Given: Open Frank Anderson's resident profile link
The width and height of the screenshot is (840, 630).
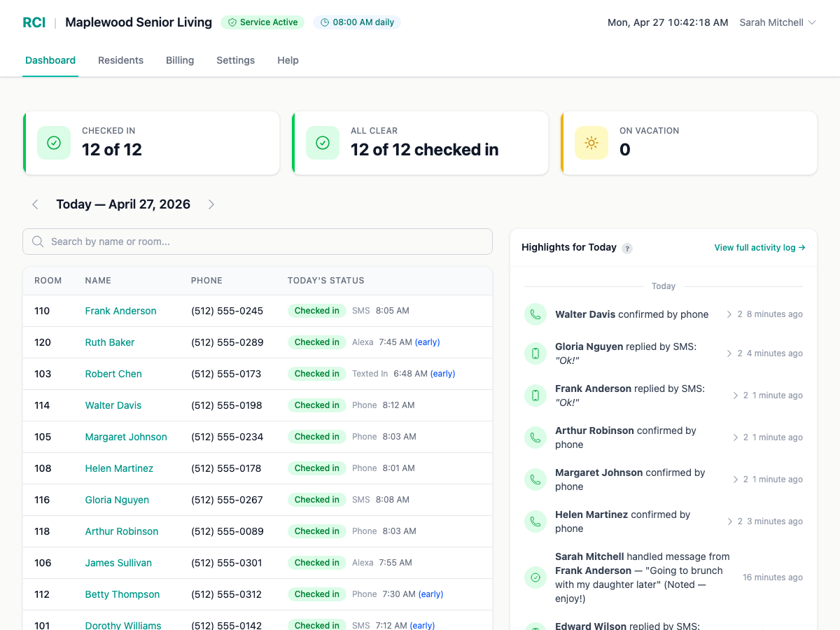Looking at the screenshot, I should point(120,311).
